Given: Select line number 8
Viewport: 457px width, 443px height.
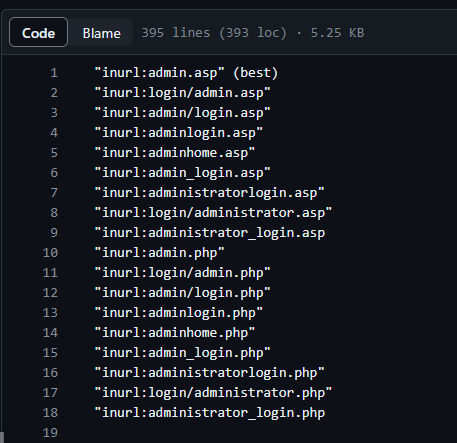Looking at the screenshot, I should click(x=54, y=213).
